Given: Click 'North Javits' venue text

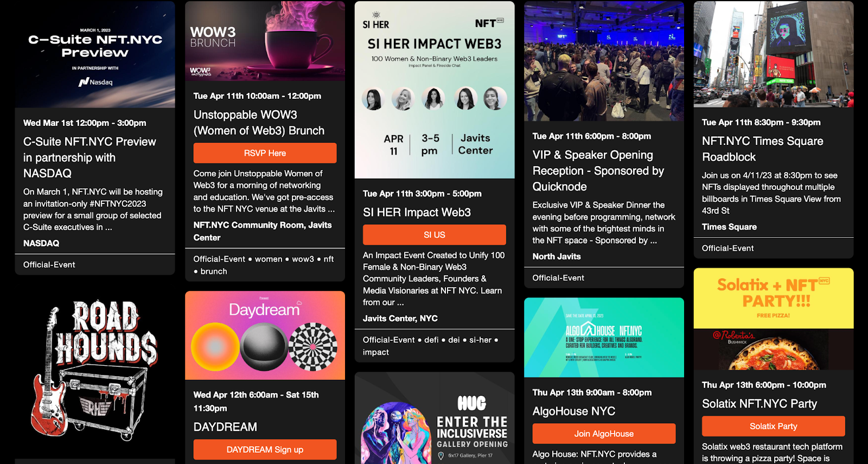Looking at the screenshot, I should (x=557, y=257).
